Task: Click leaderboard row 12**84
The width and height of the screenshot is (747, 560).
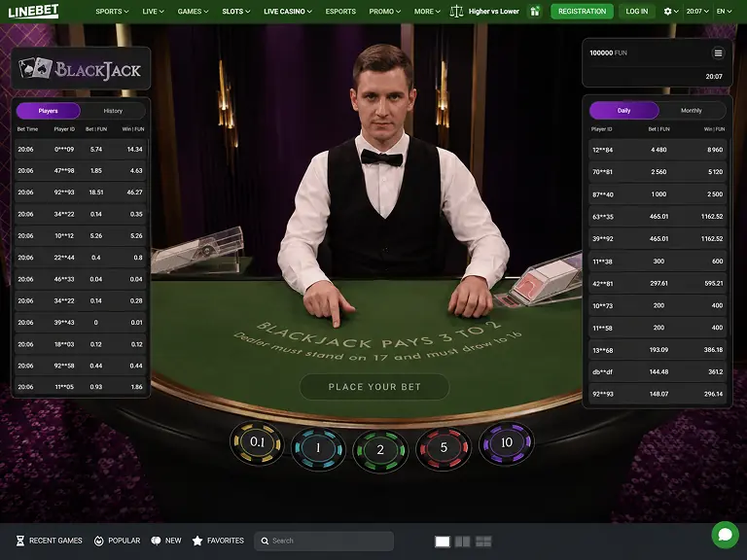Action: (x=658, y=150)
